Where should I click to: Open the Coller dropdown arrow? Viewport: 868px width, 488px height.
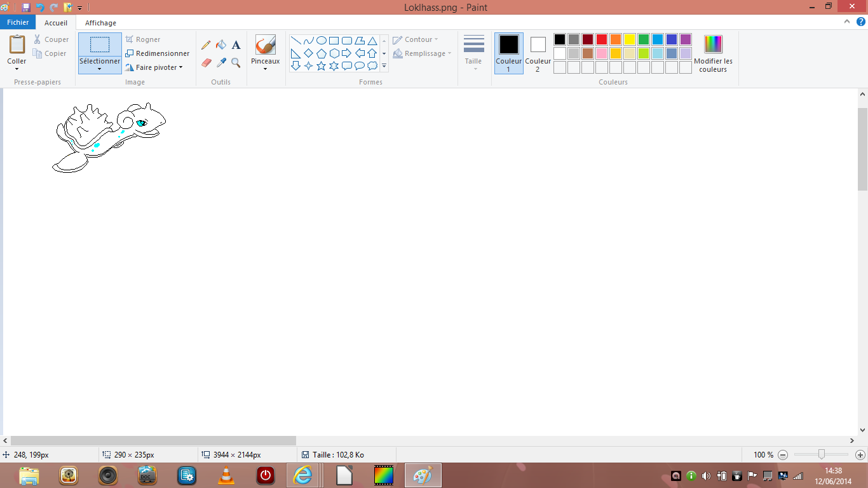[17, 69]
